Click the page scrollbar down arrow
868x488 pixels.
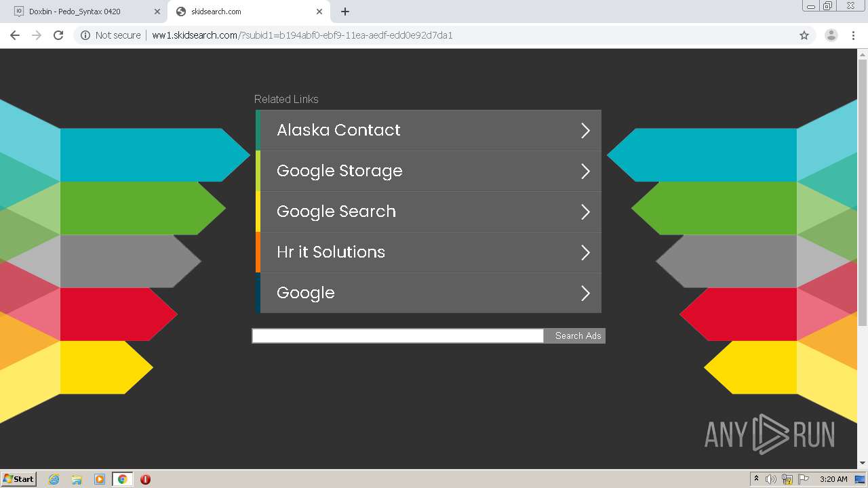pyautogui.click(x=863, y=463)
